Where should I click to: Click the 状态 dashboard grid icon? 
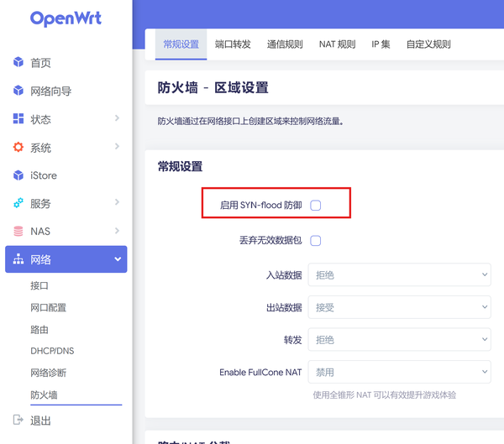coord(18,118)
